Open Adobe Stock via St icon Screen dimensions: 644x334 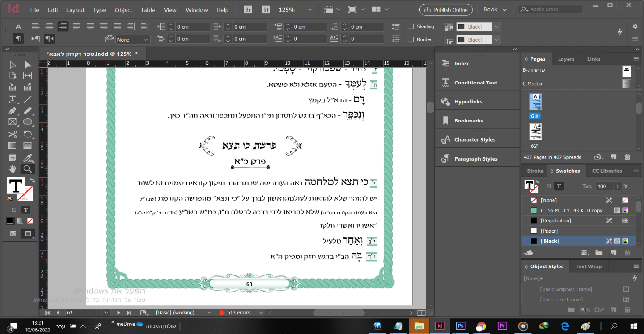tap(266, 10)
